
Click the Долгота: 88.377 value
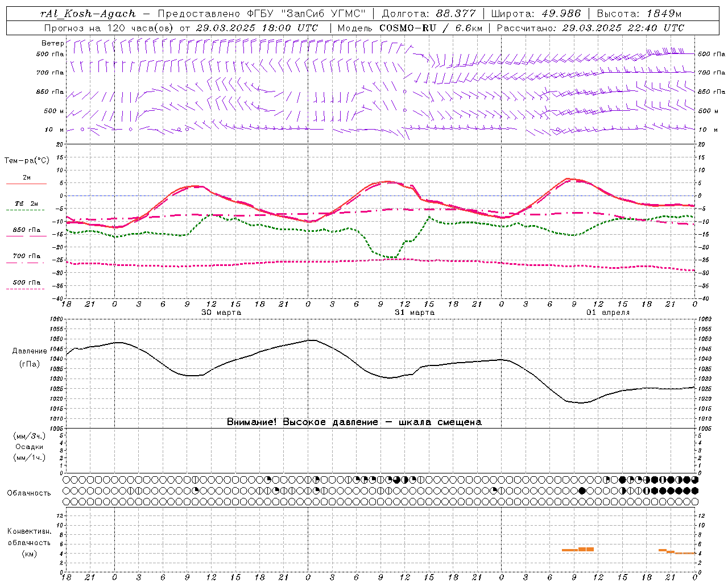[429, 14]
